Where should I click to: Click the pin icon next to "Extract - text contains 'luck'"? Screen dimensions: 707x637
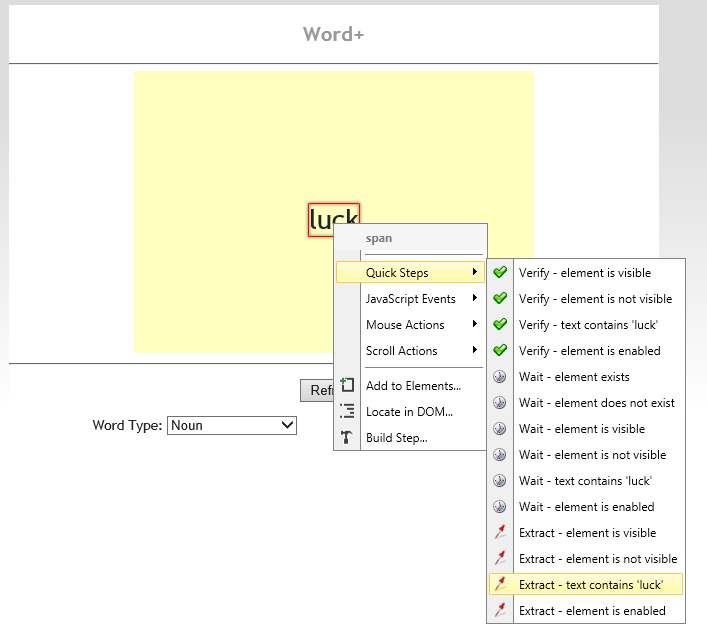[x=500, y=585]
